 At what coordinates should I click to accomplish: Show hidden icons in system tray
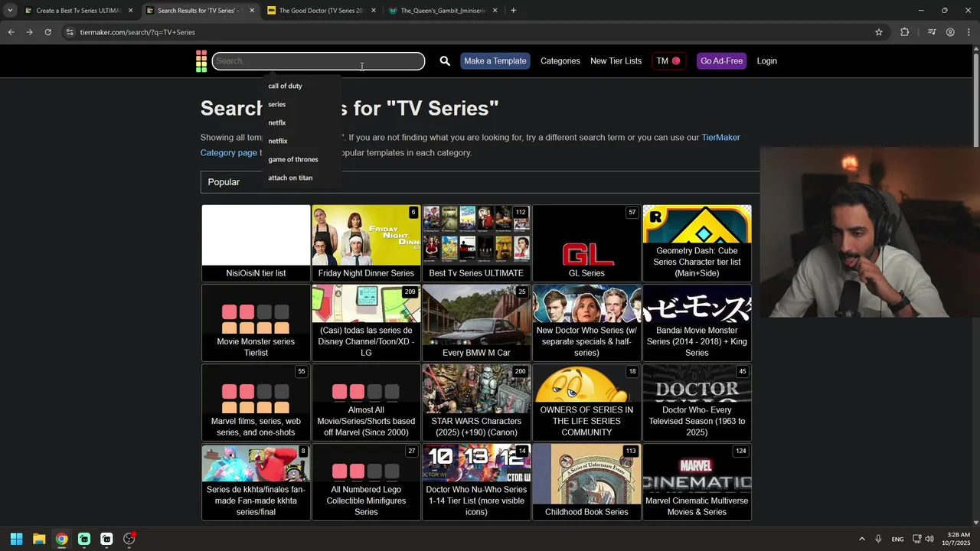pos(861,539)
